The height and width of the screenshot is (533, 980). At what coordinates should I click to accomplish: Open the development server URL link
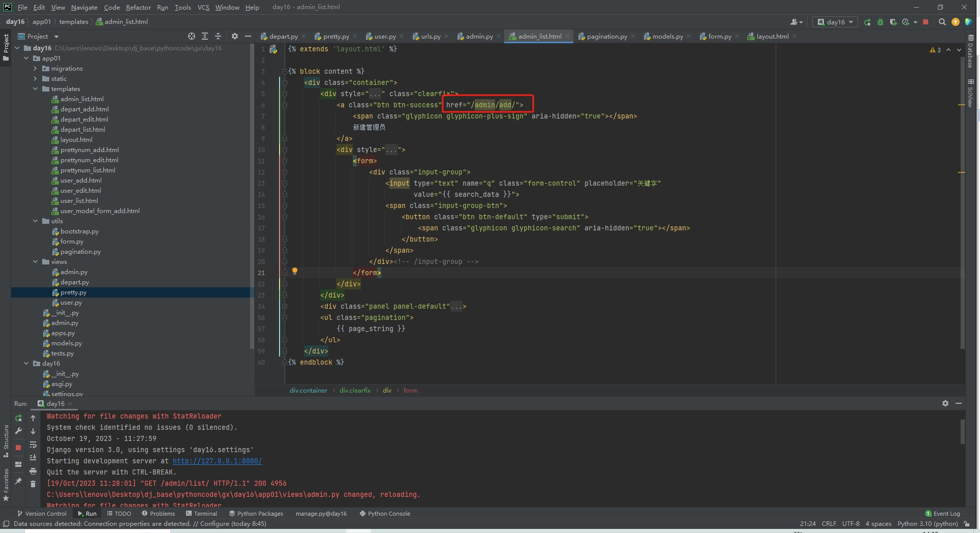point(217,461)
